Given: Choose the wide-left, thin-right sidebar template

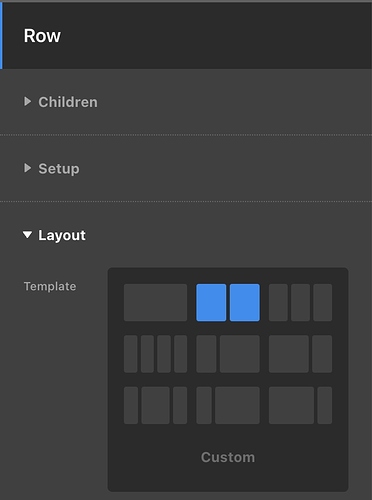Looking at the screenshot, I should point(300,405).
